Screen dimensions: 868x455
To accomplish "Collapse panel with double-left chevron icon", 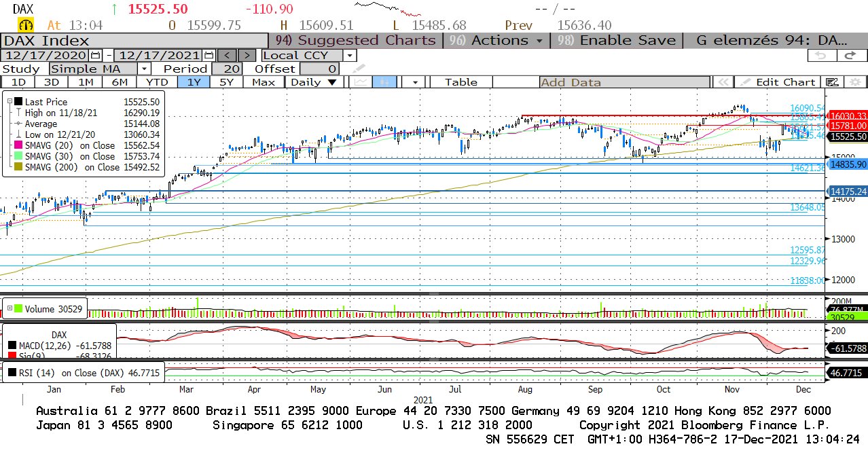I will point(723,82).
